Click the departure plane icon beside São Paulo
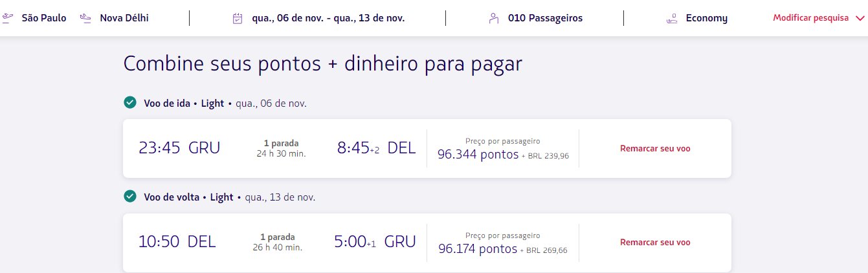Image resolution: width=868 pixels, height=273 pixels. point(8,18)
